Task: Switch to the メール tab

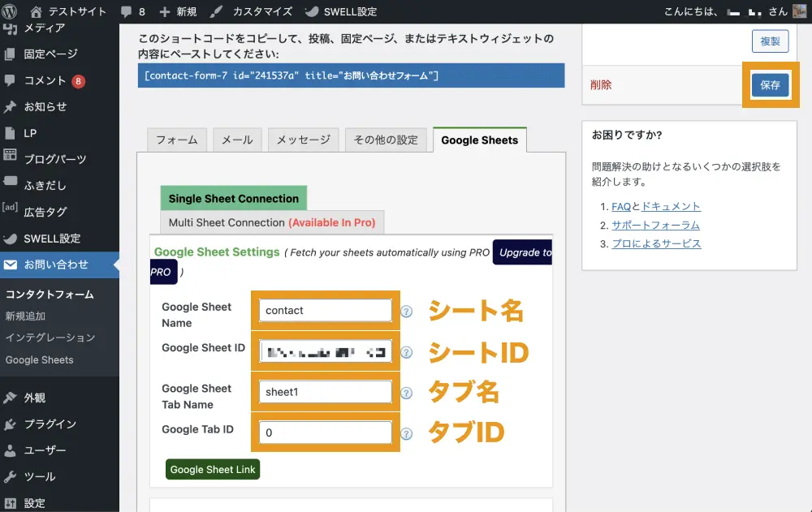Action: coord(237,140)
